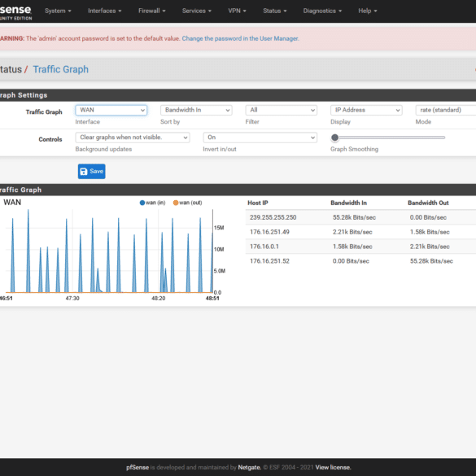Screen dimensions: 476x476
Task: Click the pfSense logo
Action: point(15,12)
